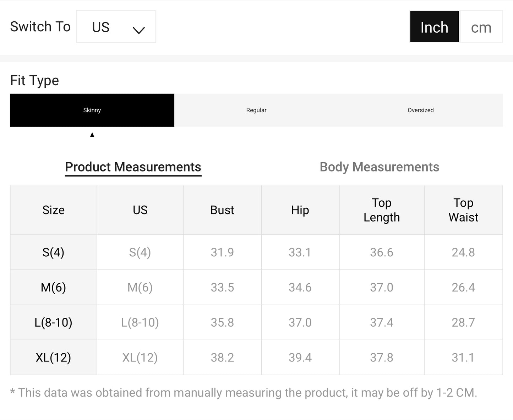Select the M(6) size row label
Viewport: 513px width, 420px height.
pos(53,287)
